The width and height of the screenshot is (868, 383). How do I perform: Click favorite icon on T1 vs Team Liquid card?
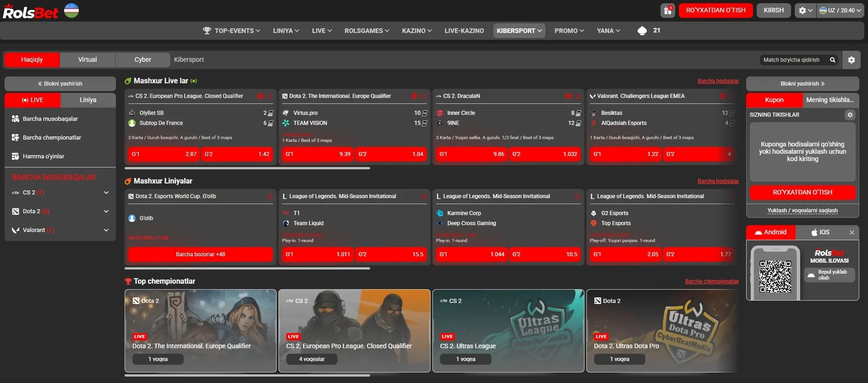pos(424,196)
